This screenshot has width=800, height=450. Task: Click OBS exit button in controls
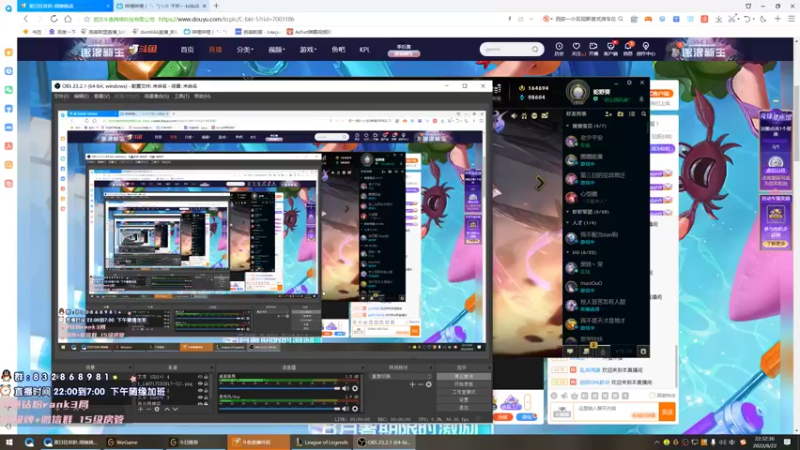463,408
